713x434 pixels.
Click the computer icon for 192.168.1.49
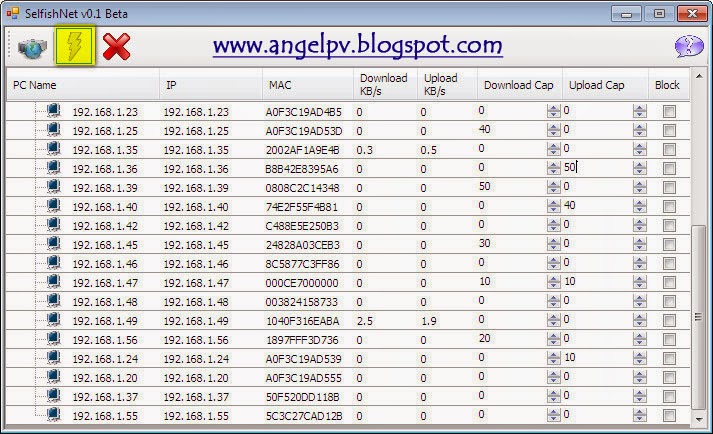[54, 320]
